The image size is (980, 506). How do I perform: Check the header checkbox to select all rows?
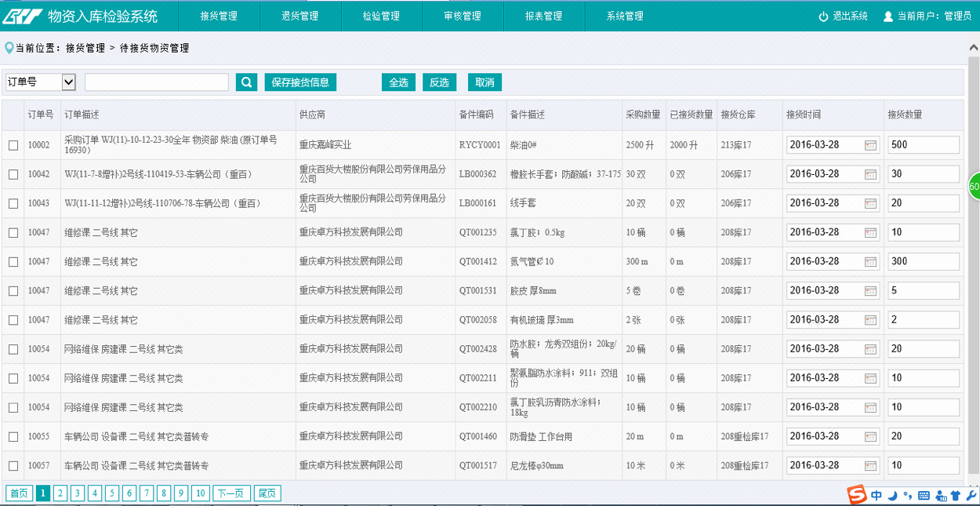[x=13, y=114]
